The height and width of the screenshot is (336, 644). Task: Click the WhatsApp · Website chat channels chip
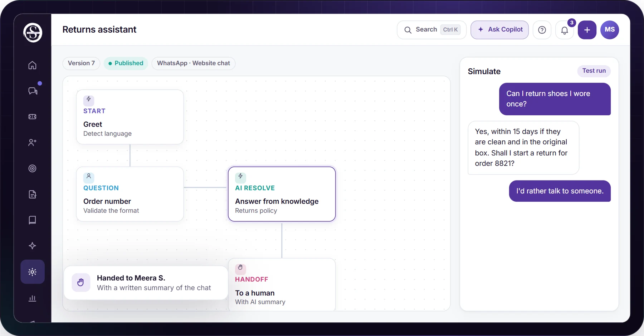(x=194, y=63)
